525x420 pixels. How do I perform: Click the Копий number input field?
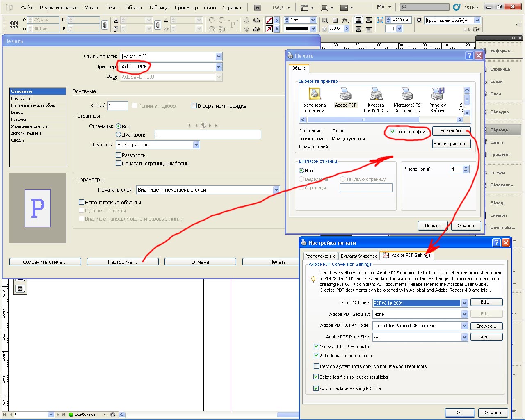(117, 106)
